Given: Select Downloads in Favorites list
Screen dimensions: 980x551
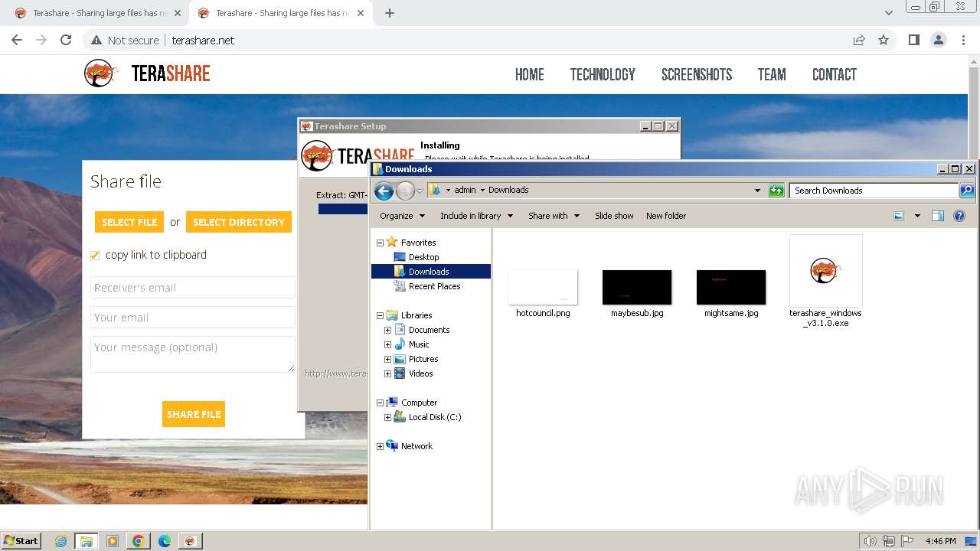Looking at the screenshot, I should 430,272.
